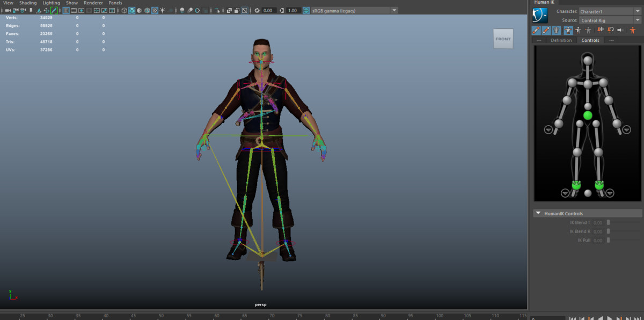
Task: Click the HumanIK main menu icon
Action: point(540,16)
